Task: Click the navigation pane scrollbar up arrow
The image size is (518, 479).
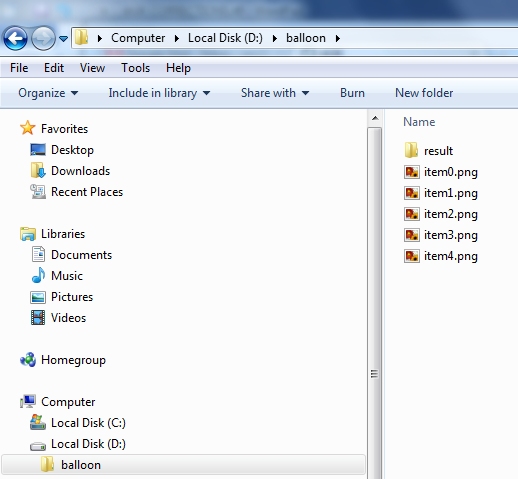Action: [x=375, y=118]
